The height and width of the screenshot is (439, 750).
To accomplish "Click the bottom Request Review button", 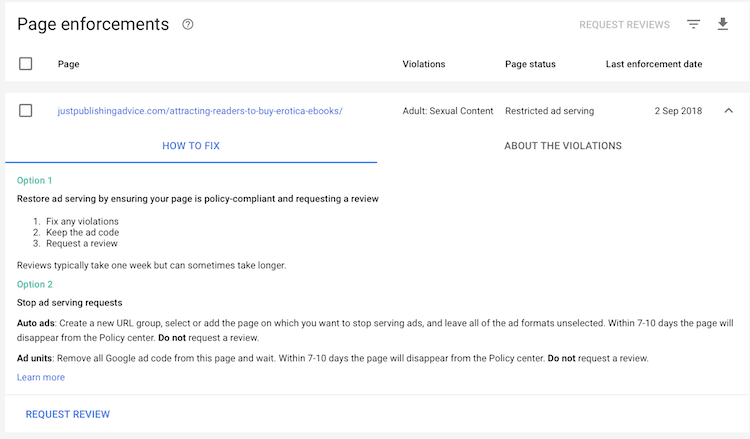I will (x=68, y=414).
